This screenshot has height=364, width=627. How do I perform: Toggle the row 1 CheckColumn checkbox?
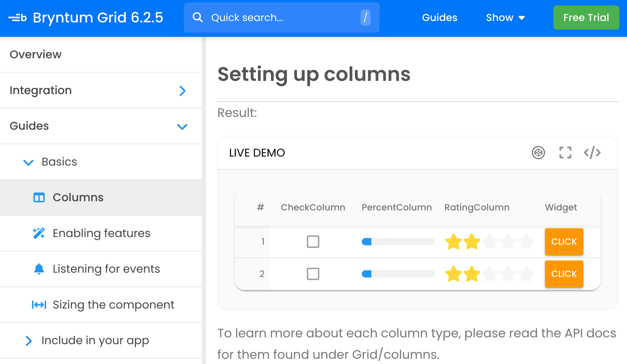(x=313, y=242)
